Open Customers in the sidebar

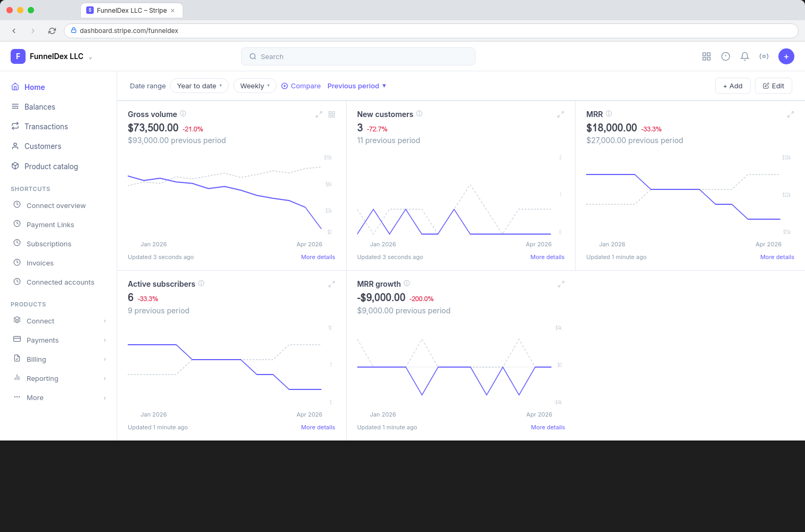coord(43,146)
